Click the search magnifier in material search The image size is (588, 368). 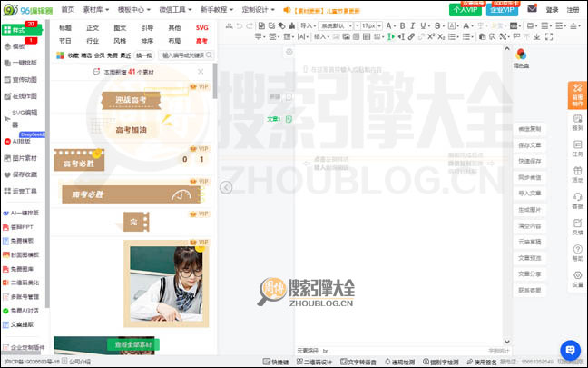[x=209, y=55]
